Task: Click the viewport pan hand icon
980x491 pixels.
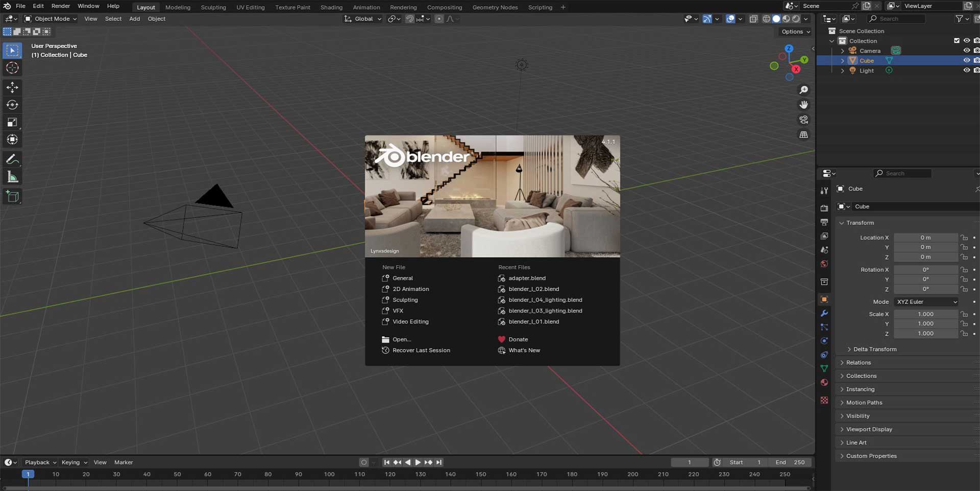Action: pos(803,105)
